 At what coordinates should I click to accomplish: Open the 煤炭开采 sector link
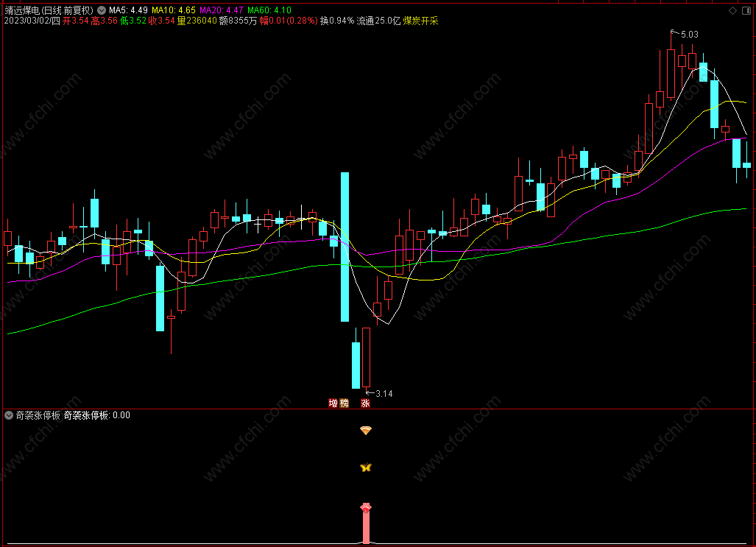point(420,21)
